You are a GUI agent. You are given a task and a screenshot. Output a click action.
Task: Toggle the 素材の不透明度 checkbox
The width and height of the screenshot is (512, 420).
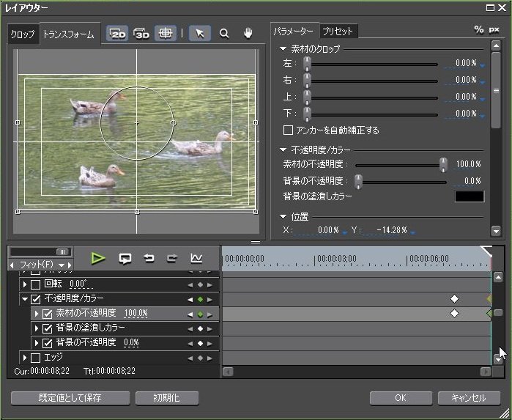click(x=48, y=314)
